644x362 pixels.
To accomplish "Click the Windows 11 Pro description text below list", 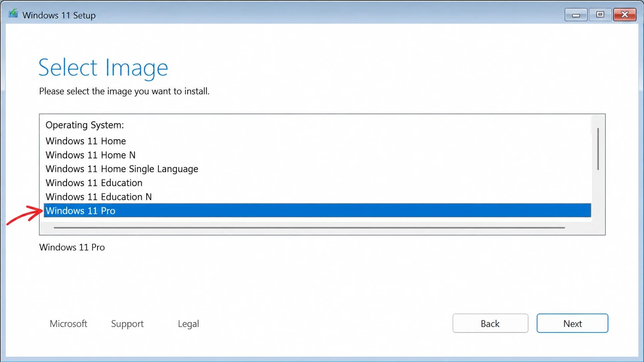I will point(72,247).
